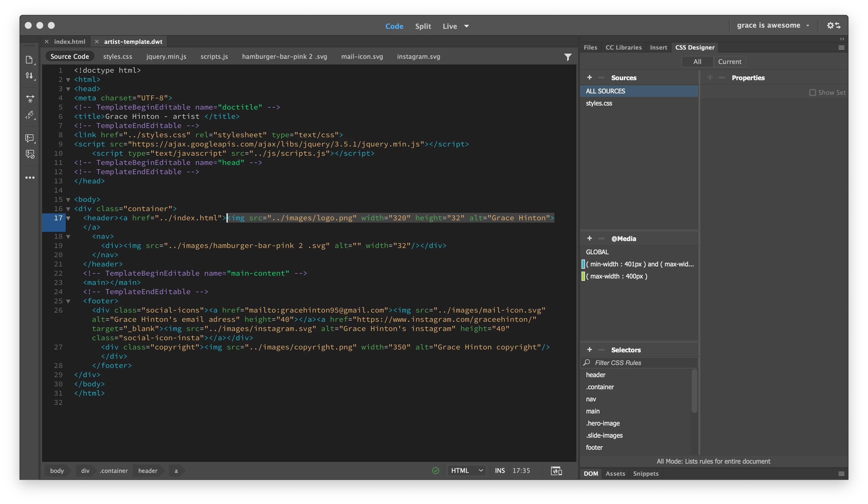Viewport: 868px width, 504px height.
Task: Click the Apply Comment speech bubble icon
Action: click(x=30, y=138)
